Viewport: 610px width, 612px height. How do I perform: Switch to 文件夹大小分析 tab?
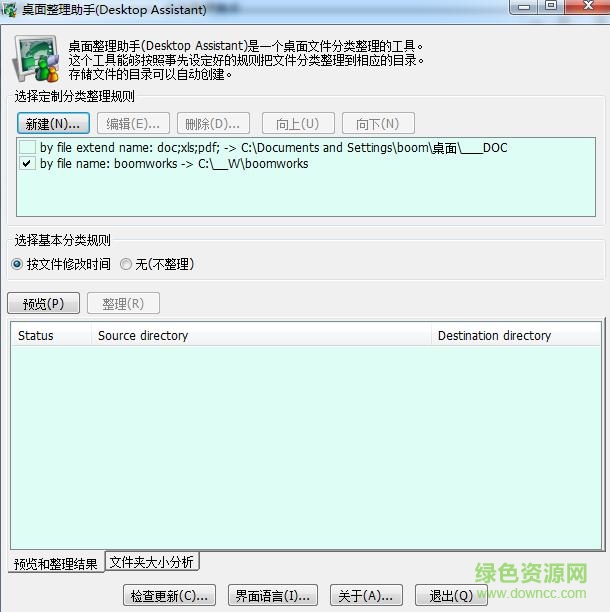pos(152,562)
